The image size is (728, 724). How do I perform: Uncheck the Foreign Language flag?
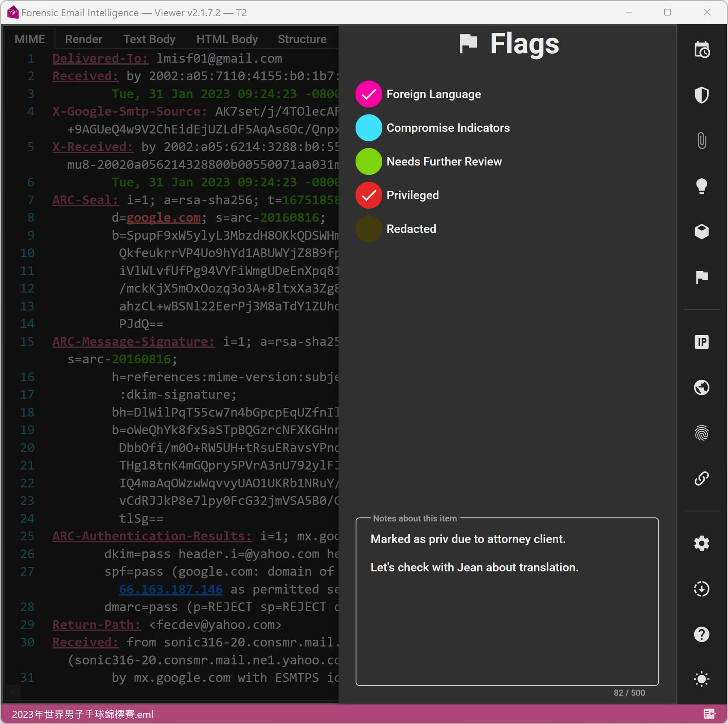(x=368, y=94)
